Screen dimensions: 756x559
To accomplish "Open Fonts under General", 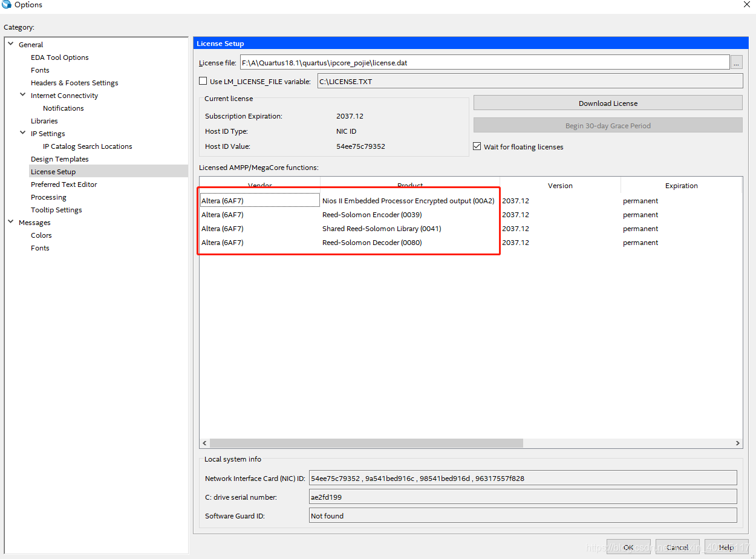I will click(40, 70).
